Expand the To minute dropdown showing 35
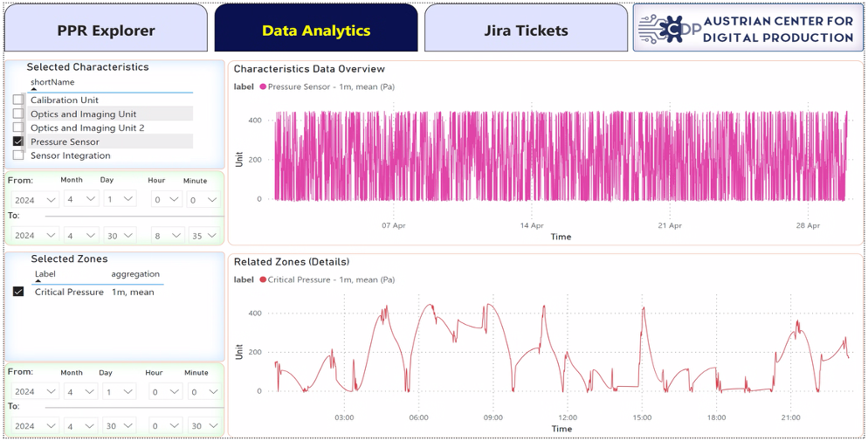Screen dimensions: 868x441 203,235
